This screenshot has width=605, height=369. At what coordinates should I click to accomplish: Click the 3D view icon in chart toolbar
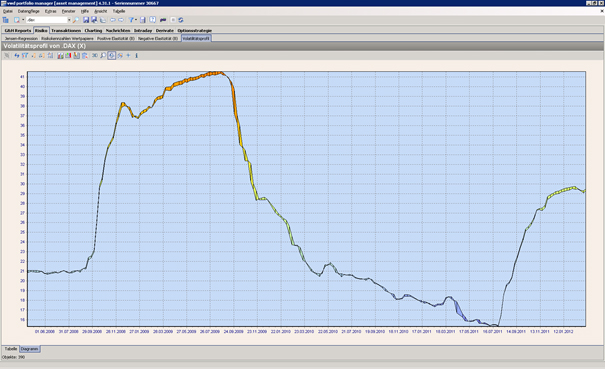pos(95,56)
